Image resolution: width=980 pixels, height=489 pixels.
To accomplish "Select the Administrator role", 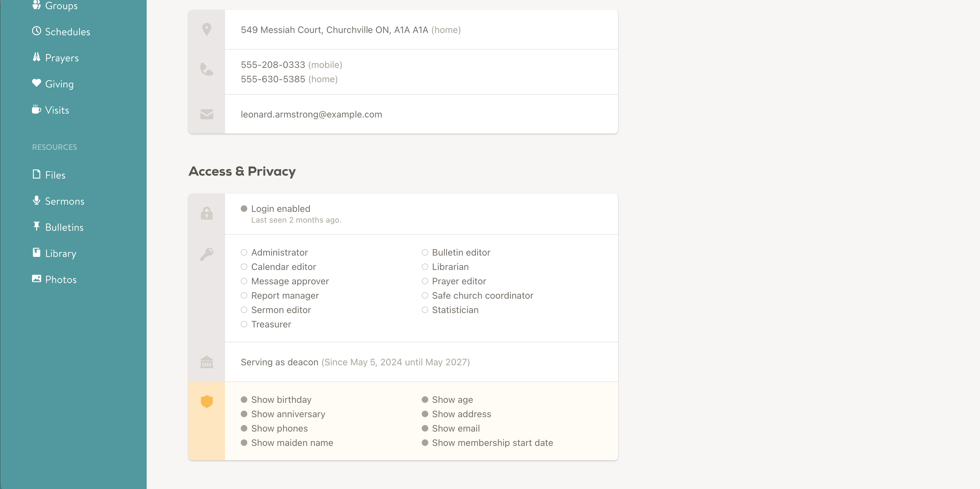I will point(274,252).
